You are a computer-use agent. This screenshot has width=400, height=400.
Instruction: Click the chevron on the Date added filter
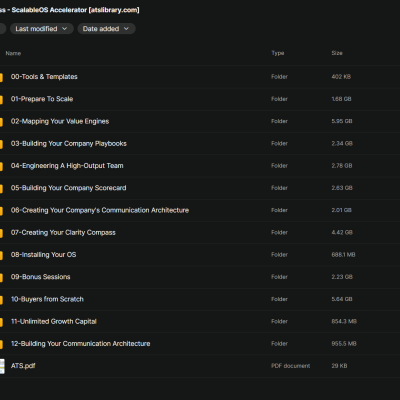click(x=126, y=29)
